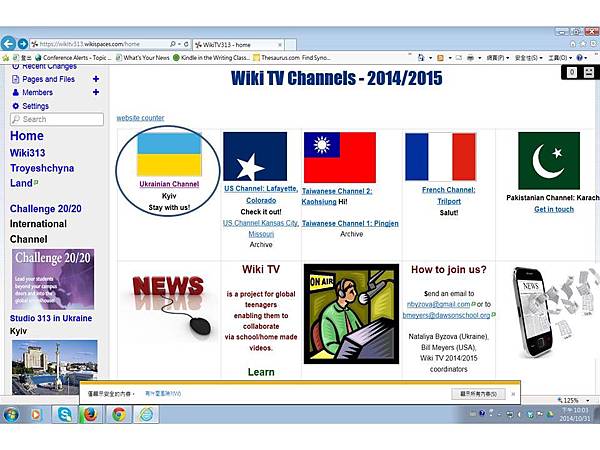Open French Channel: Trilport link
Screen dimensions: 600x450
tap(448, 196)
